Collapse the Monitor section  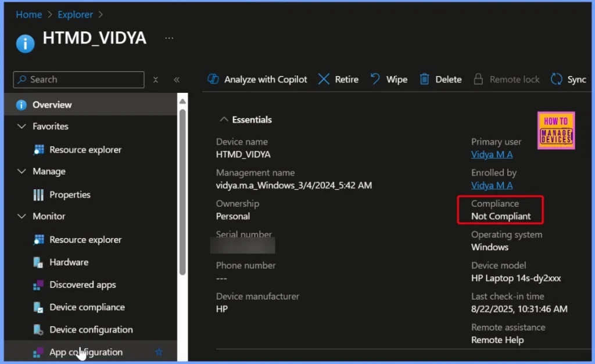pyautogui.click(x=22, y=216)
